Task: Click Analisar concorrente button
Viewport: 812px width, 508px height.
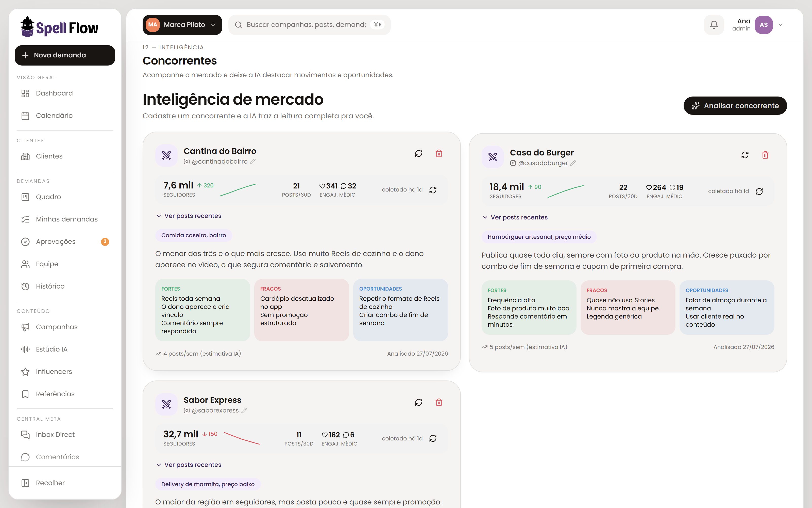Action: point(735,106)
